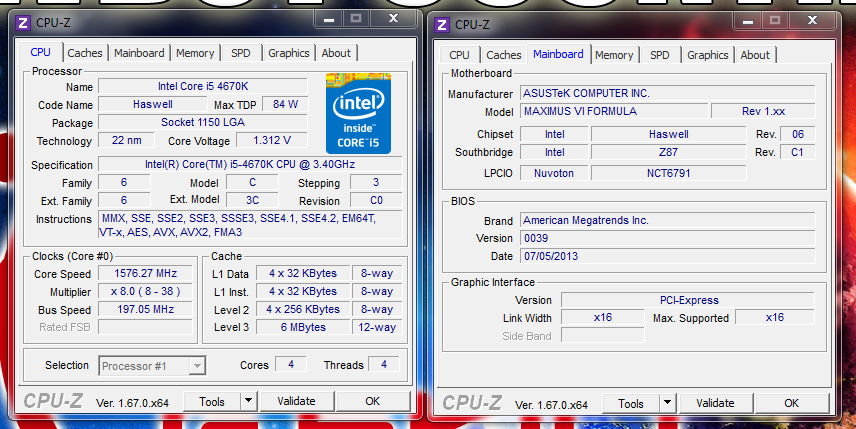Viewport: 856px width, 429px height.
Task: Click Manufacturer field ASUSTeK COMPUTER INC.
Action: (668, 93)
